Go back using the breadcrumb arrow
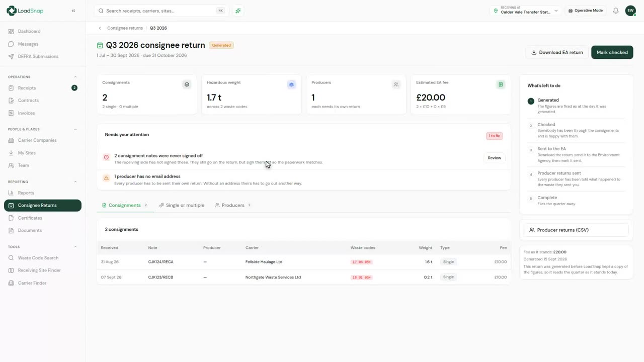 [x=100, y=28]
